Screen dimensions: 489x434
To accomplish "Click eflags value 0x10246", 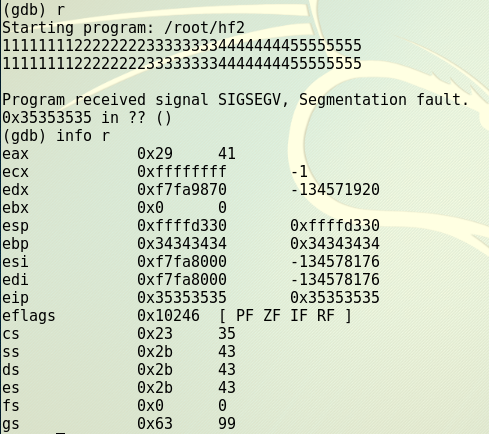I will 168,316.
